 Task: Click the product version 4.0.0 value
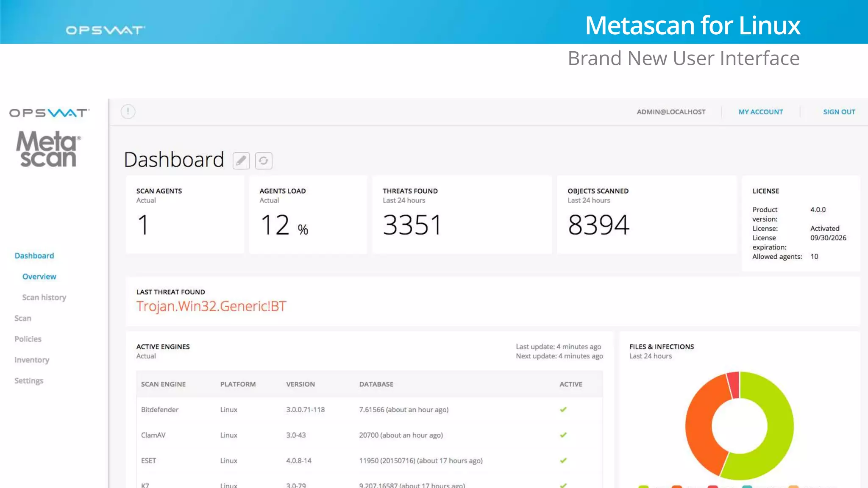tap(818, 209)
